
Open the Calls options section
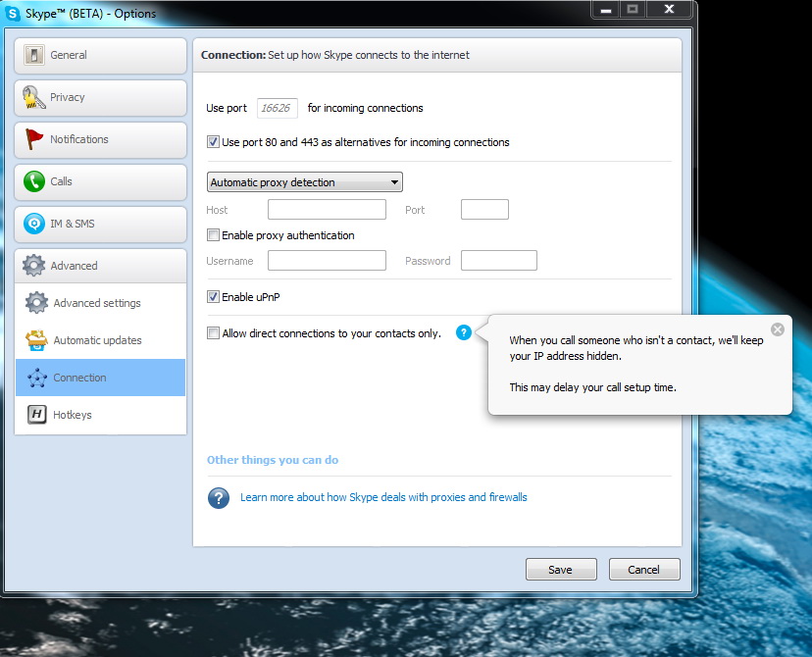tap(100, 182)
